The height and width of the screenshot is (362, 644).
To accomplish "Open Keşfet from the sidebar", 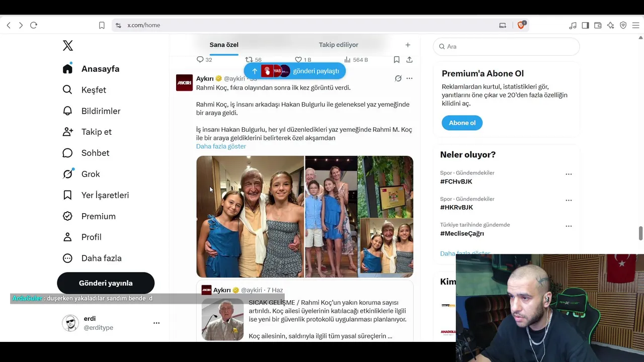I will pyautogui.click(x=85, y=90).
